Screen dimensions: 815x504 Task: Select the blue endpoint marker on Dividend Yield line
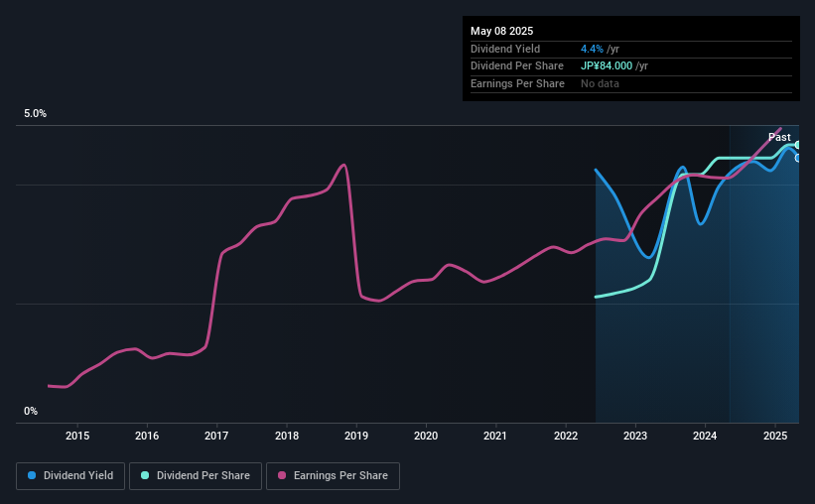798,158
